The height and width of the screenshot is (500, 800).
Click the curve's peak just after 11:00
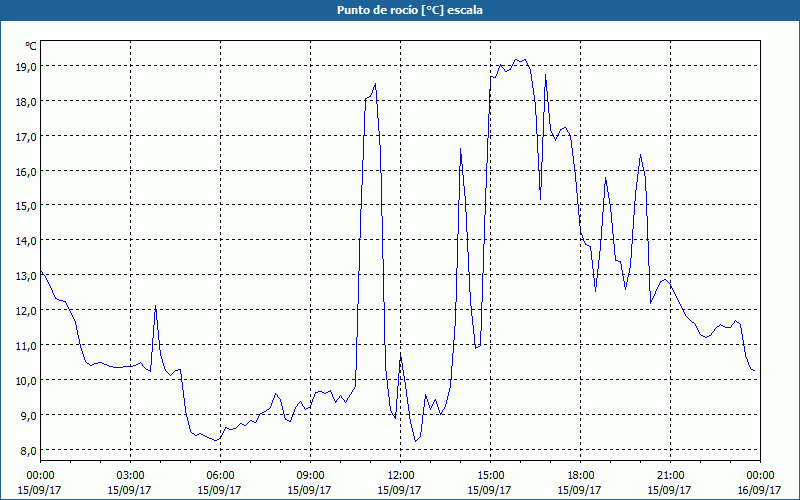pos(376,84)
